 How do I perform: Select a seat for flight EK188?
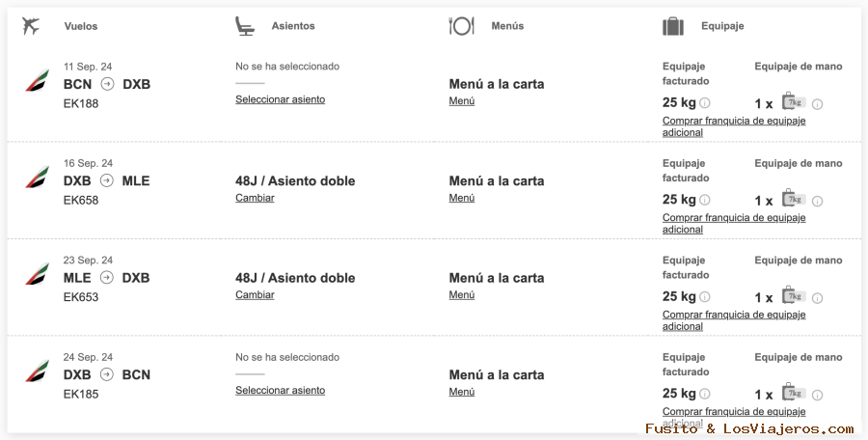(x=280, y=99)
